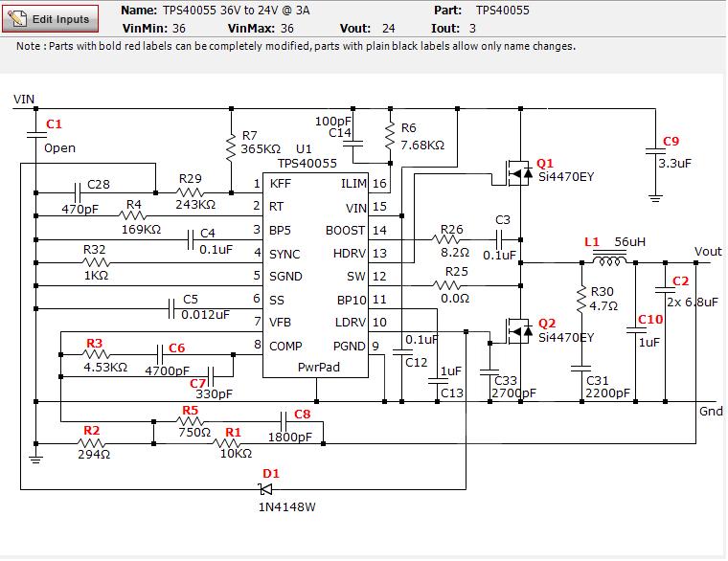Image resolution: width=728 pixels, height=561 pixels.
Task: Click the Si4470EY text beside Q1
Action: [x=566, y=177]
